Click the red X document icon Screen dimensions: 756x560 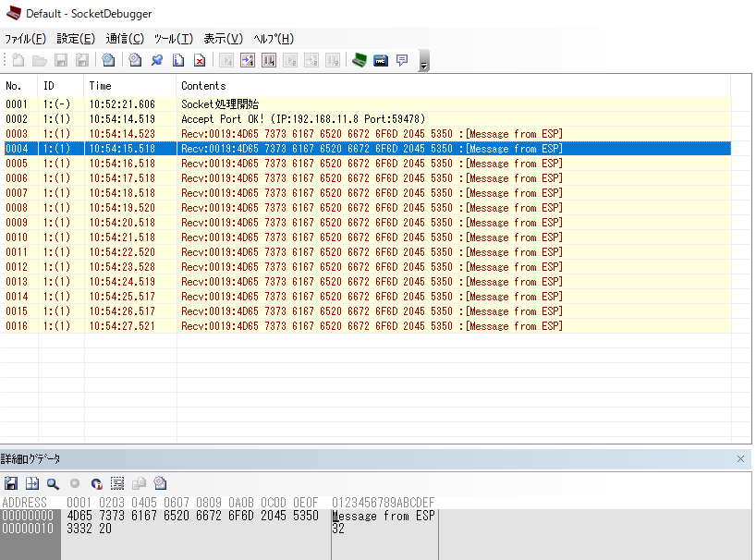pos(199,61)
